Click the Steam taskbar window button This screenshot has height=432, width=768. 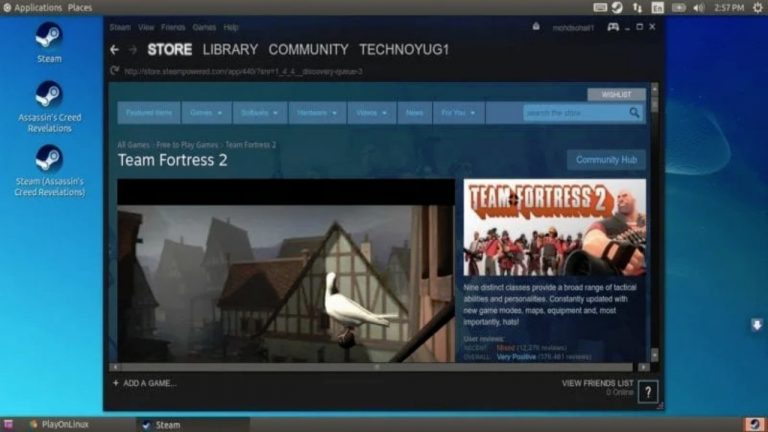193,425
